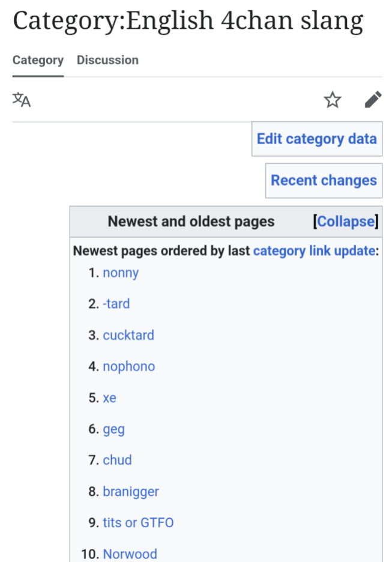Open the nonny entry
Image resolution: width=392 pixels, height=562 pixels.
pyautogui.click(x=121, y=273)
